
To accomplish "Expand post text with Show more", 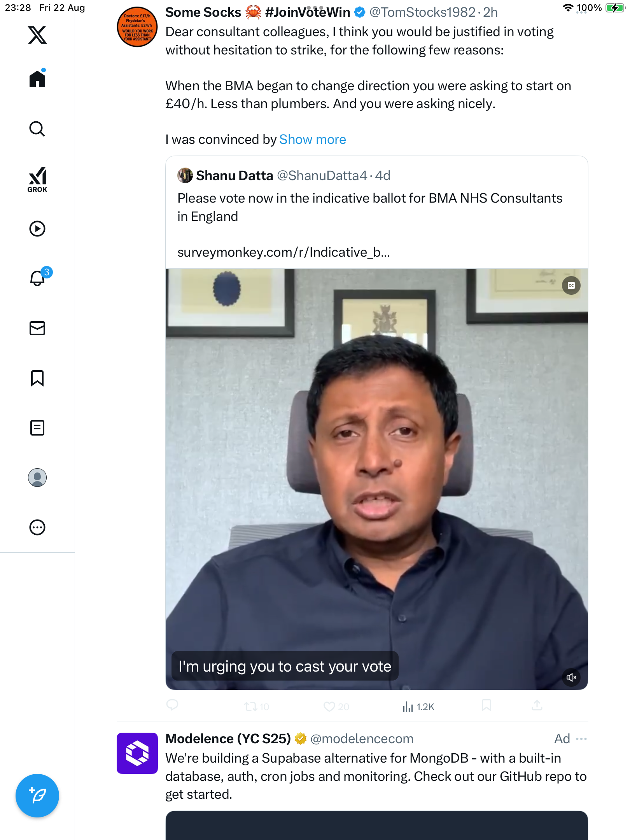I will pyautogui.click(x=312, y=140).
